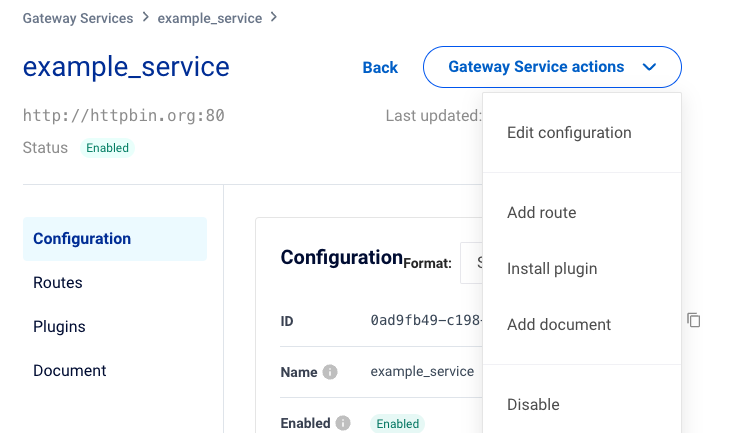Click the Back link
The width and height of the screenshot is (749, 433).
(x=380, y=68)
